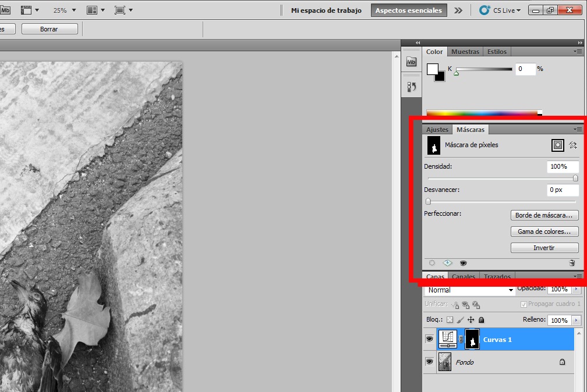Click the Borrar button
This screenshot has width=587, height=392.
tap(49, 29)
